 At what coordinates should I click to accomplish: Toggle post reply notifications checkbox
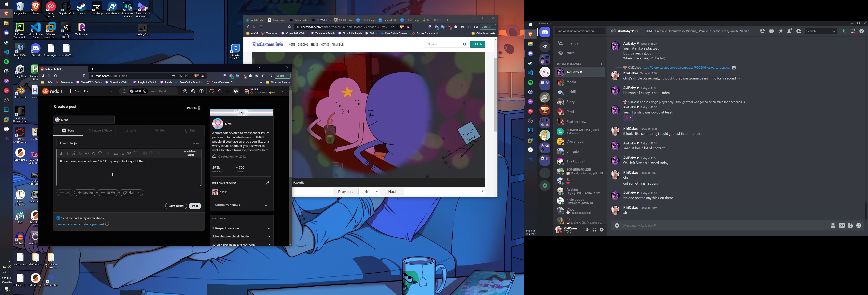[x=58, y=218]
